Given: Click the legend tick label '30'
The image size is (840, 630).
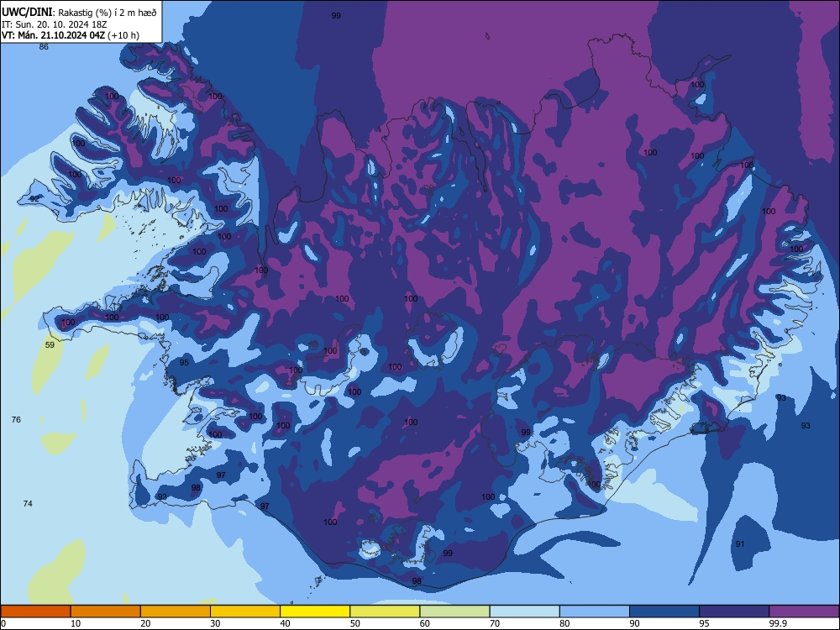Looking at the screenshot, I should coord(215,623).
